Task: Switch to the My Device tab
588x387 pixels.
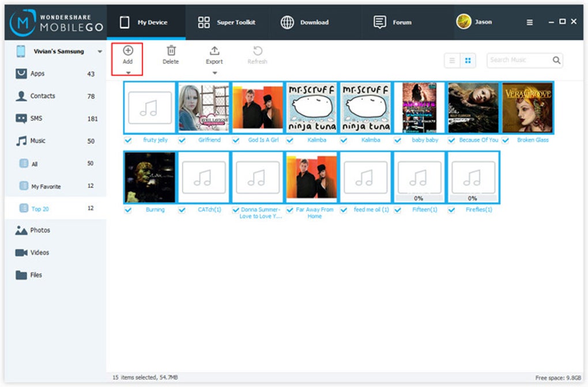Action: pos(146,22)
